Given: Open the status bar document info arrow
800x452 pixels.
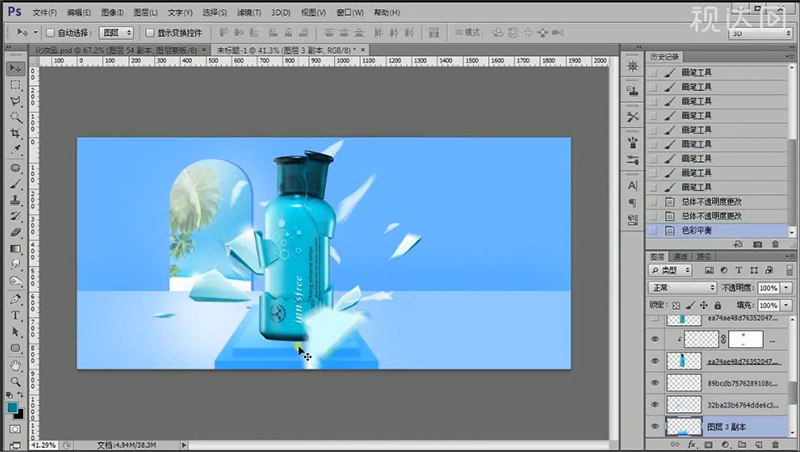Looking at the screenshot, I should 184,445.
